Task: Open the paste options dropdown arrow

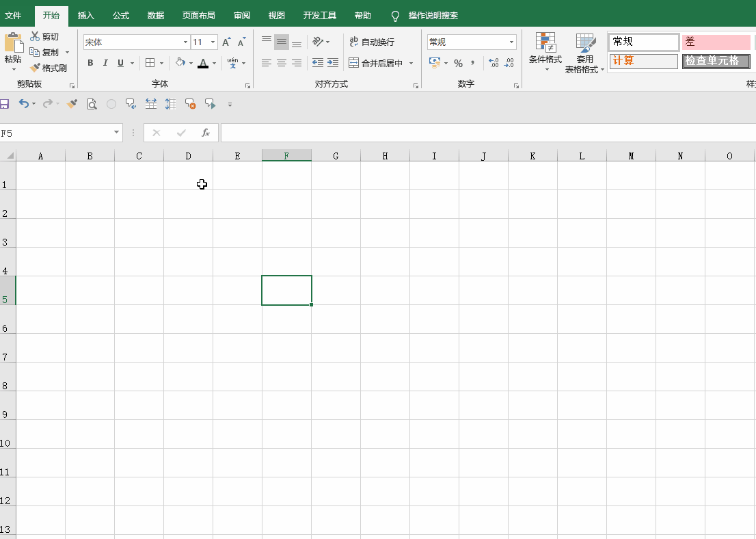Action: [x=14, y=70]
